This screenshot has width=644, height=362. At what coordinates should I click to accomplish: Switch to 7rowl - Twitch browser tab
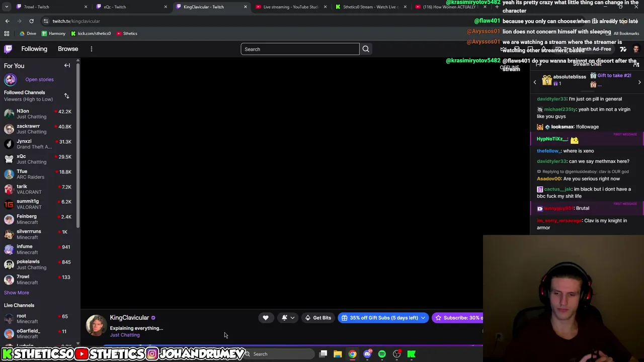pos(50,7)
